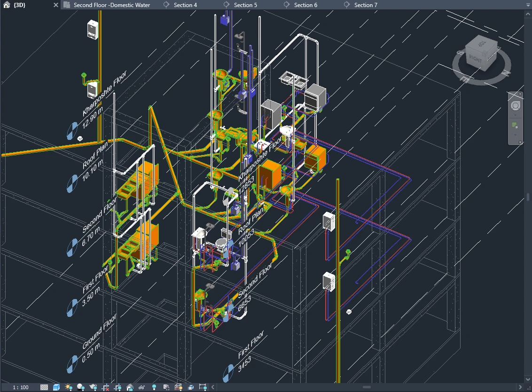Screen dimensions: 532x392
Task: Open the Visual Style cube icon
Action: [x=56, y=387]
